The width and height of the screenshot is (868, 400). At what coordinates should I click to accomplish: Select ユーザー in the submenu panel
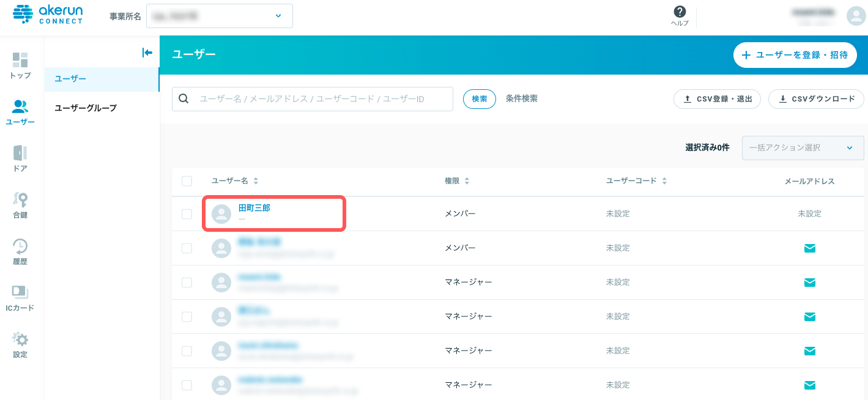(x=102, y=79)
